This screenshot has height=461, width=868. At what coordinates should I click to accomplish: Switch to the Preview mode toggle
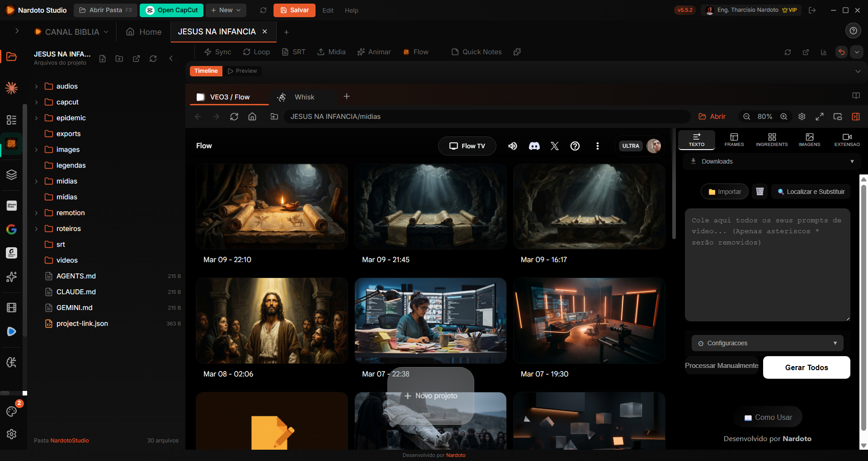point(243,71)
